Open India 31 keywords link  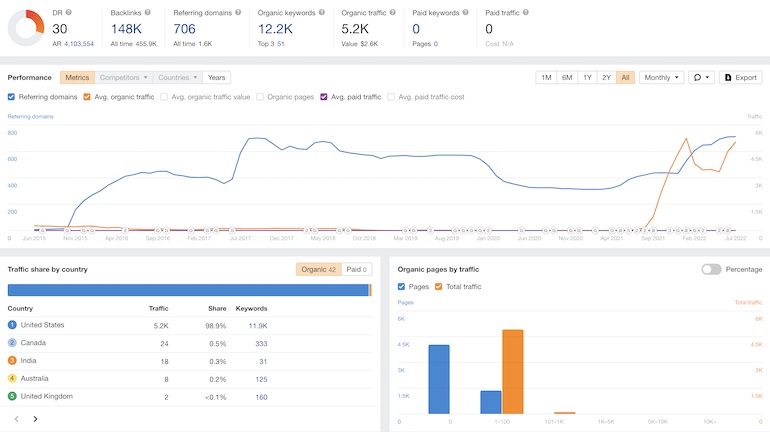point(263,361)
